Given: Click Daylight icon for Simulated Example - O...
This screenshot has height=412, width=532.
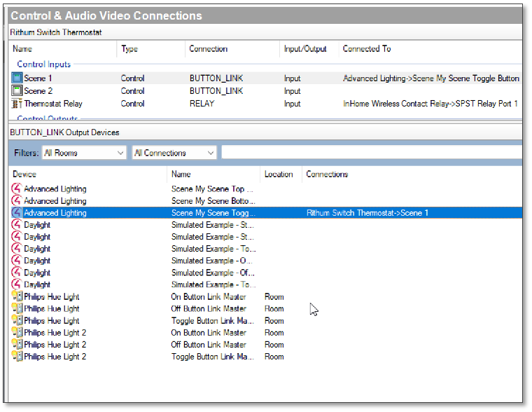Looking at the screenshot, I should [x=16, y=261].
